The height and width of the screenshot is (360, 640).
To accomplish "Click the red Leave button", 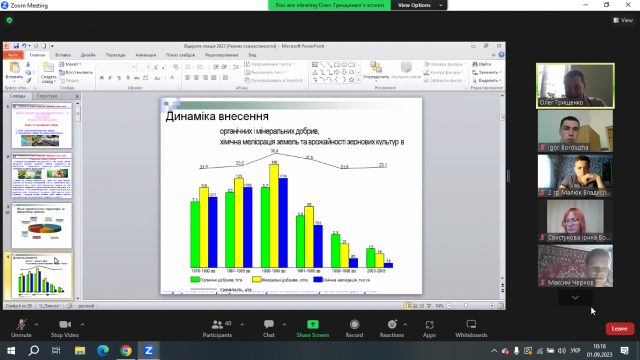I will 620,329.
